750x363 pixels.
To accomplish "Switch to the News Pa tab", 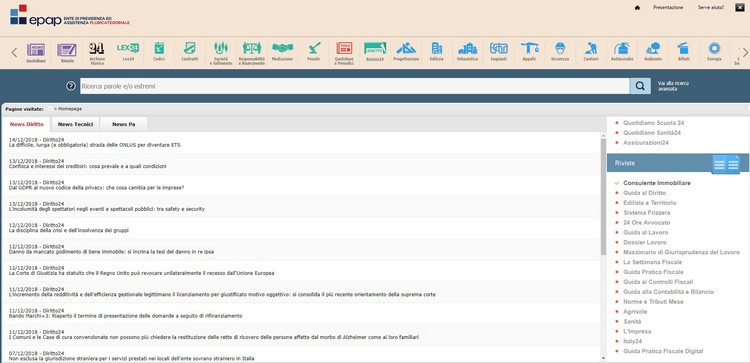I will point(123,124).
